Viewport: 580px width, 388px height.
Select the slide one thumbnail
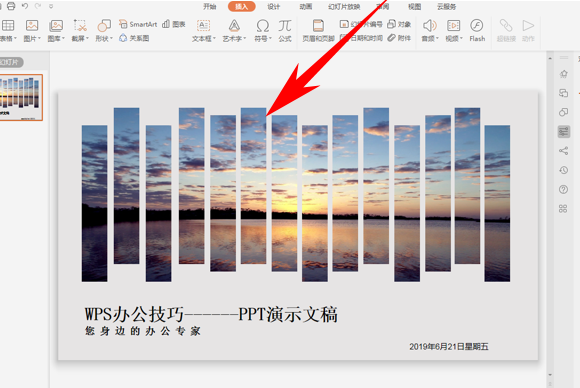pos(21,97)
